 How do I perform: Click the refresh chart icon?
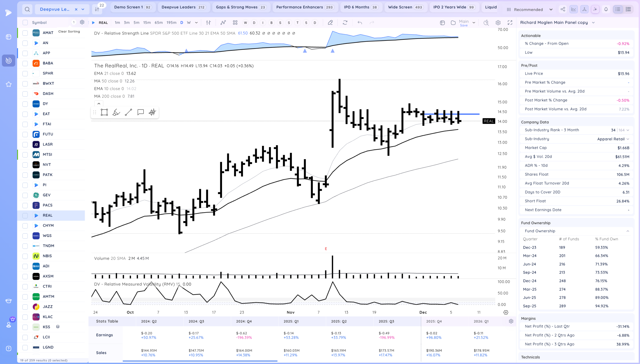(x=345, y=22)
